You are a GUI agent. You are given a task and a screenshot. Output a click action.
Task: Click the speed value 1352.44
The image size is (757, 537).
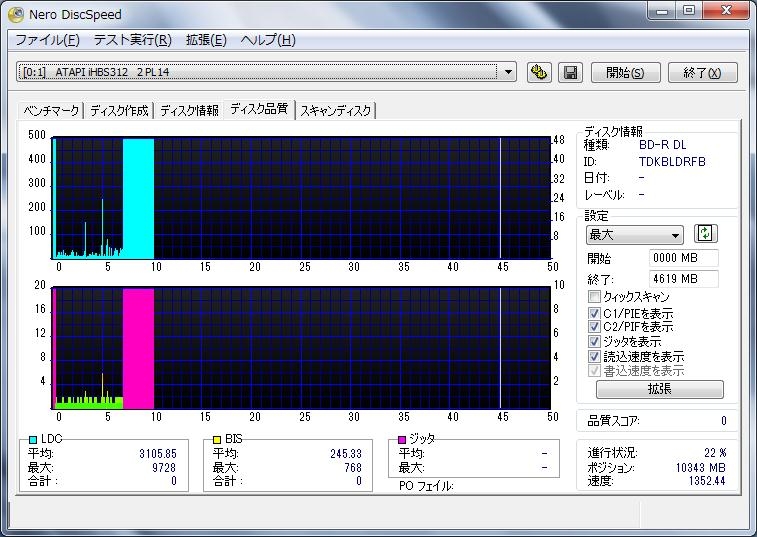[x=707, y=481]
